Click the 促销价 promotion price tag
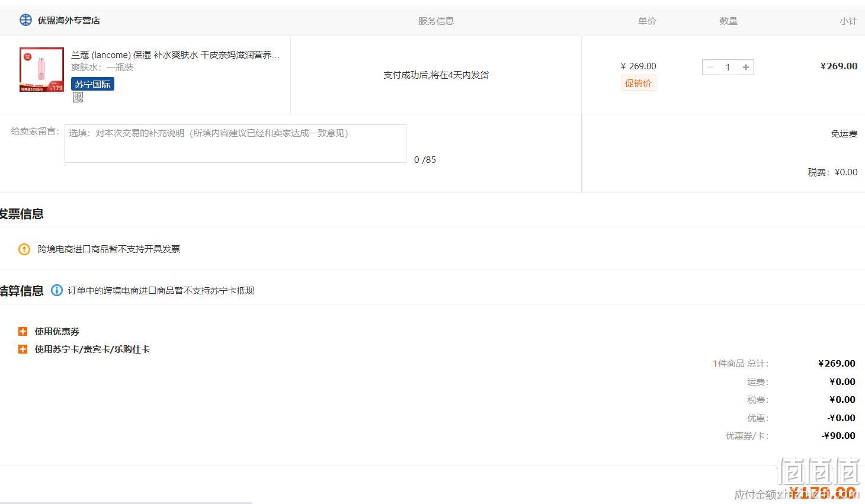Screen dimensions: 865x504 tap(638, 83)
